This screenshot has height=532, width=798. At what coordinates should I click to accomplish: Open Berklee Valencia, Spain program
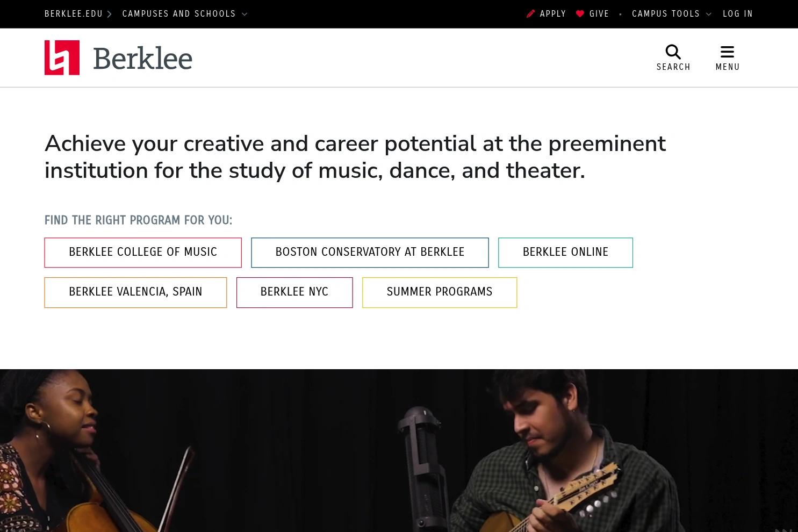click(135, 292)
